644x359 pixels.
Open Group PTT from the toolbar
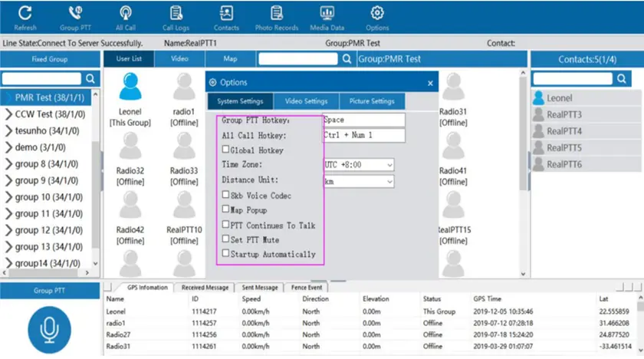tap(74, 16)
